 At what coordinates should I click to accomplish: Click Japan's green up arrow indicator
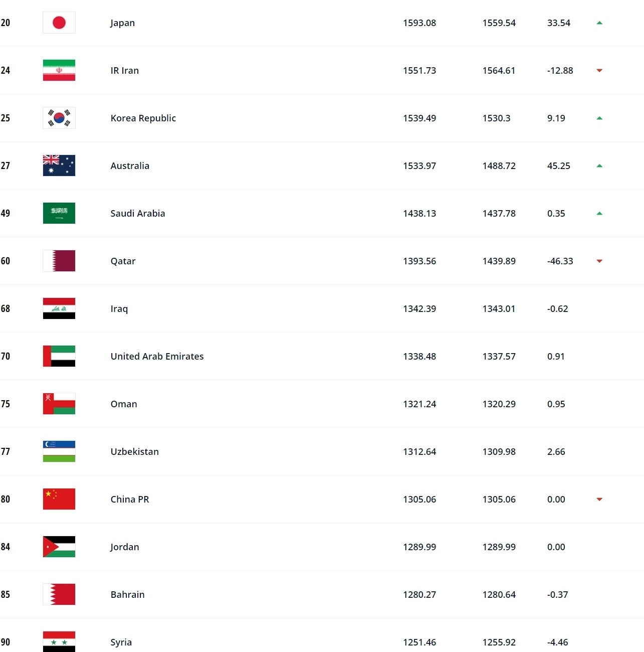pyautogui.click(x=599, y=23)
